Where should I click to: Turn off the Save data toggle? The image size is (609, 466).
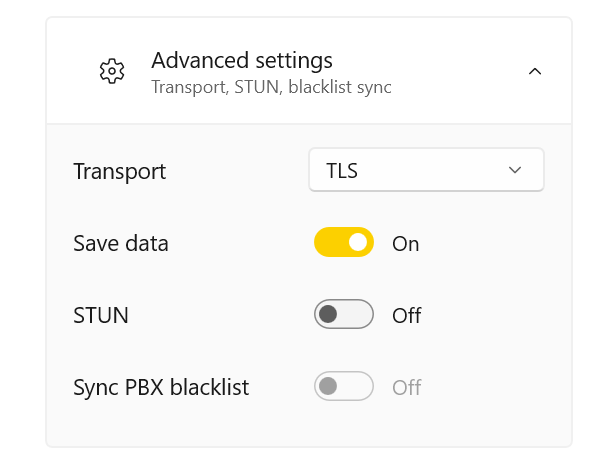pos(344,243)
